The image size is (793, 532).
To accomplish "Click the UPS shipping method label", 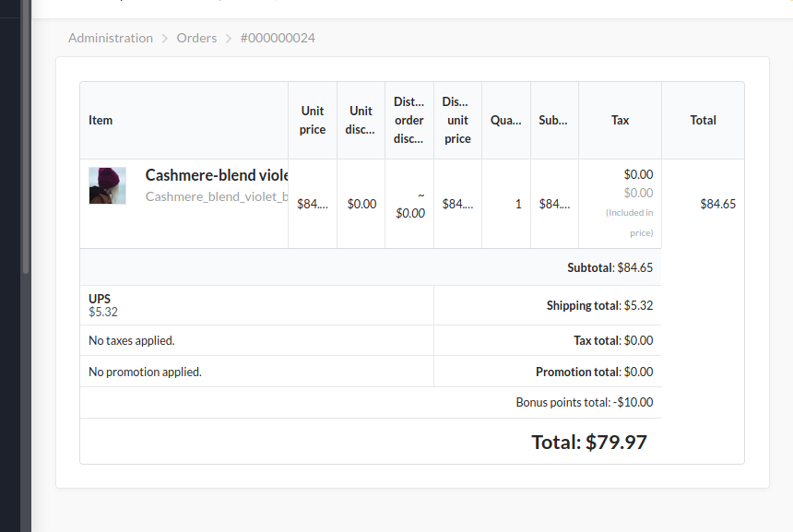I will [100, 299].
